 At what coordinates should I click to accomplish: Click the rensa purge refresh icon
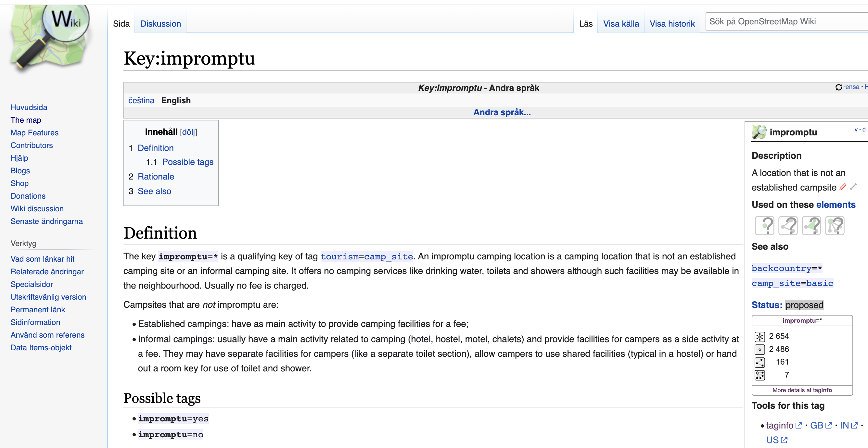pos(838,87)
